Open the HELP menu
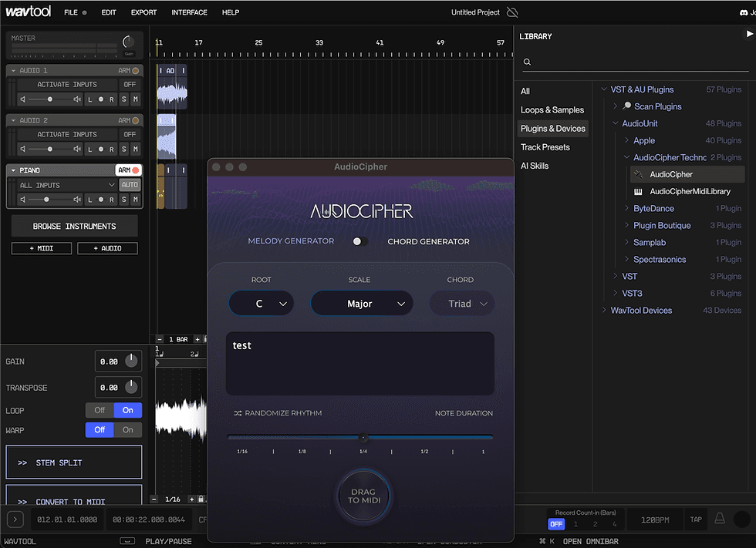Screen dimensions: 756x548 coord(231,12)
